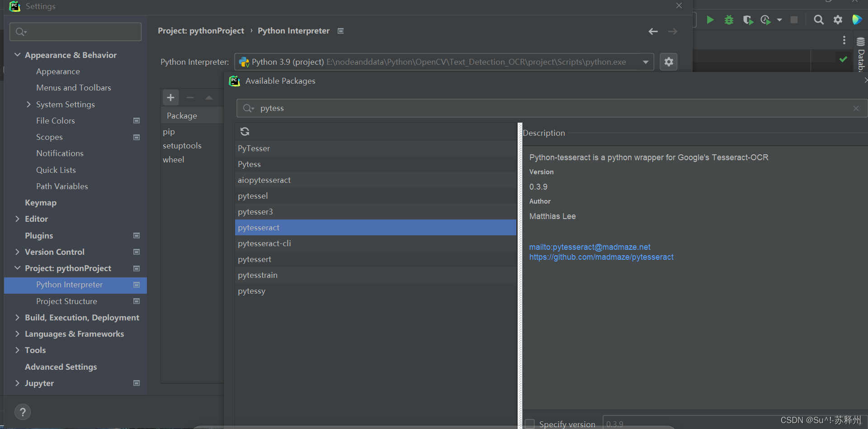868x429 pixels.
Task: Select the pytesstrain package
Action: pos(375,275)
